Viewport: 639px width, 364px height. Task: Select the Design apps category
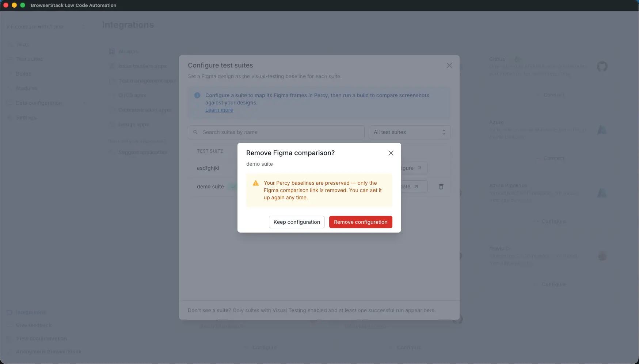point(133,124)
